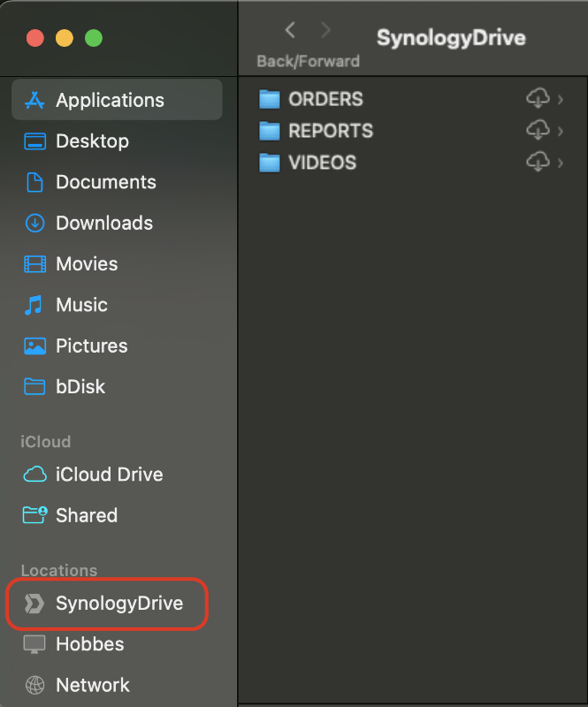Click the REPORTS folder icon
This screenshot has width=588, height=707.
point(270,131)
